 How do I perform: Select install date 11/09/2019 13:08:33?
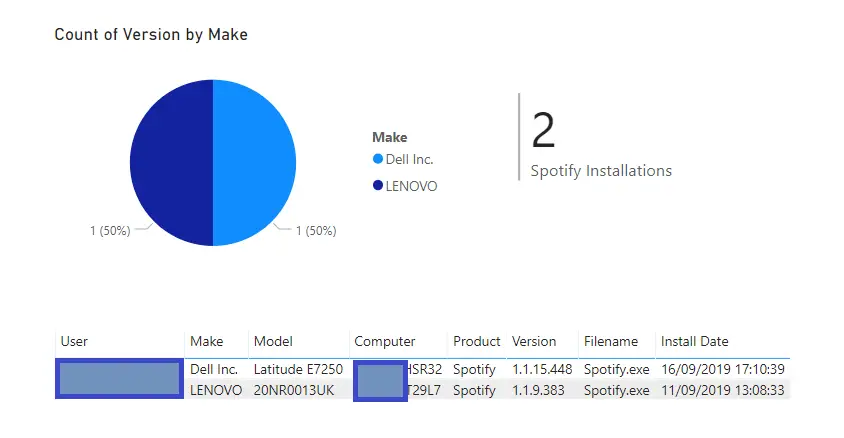723,390
